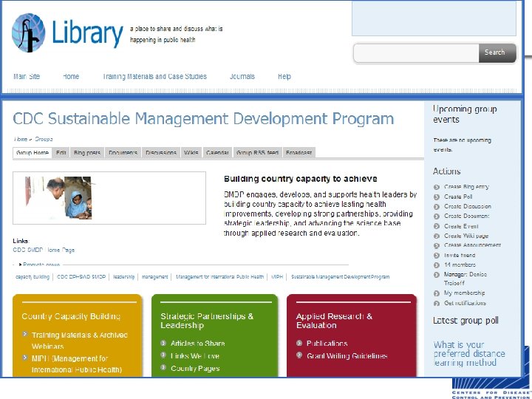532x399 pixels.
Task: Click the bullet icon beside Create Wiki page
Action: click(x=437, y=236)
